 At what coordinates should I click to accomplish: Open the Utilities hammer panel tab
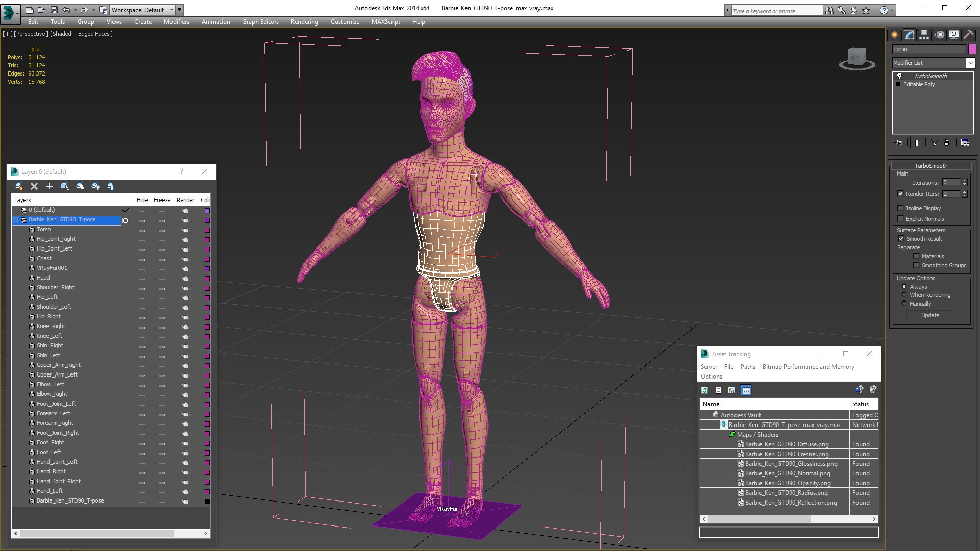(968, 35)
